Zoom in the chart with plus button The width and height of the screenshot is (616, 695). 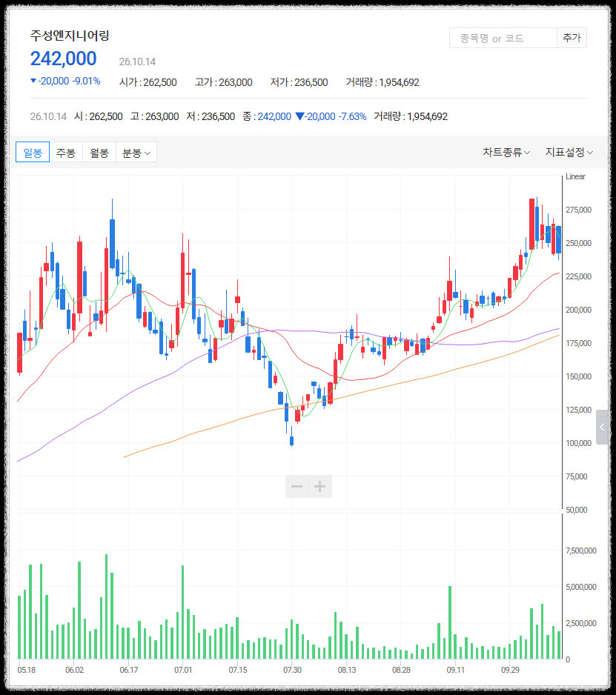click(320, 486)
